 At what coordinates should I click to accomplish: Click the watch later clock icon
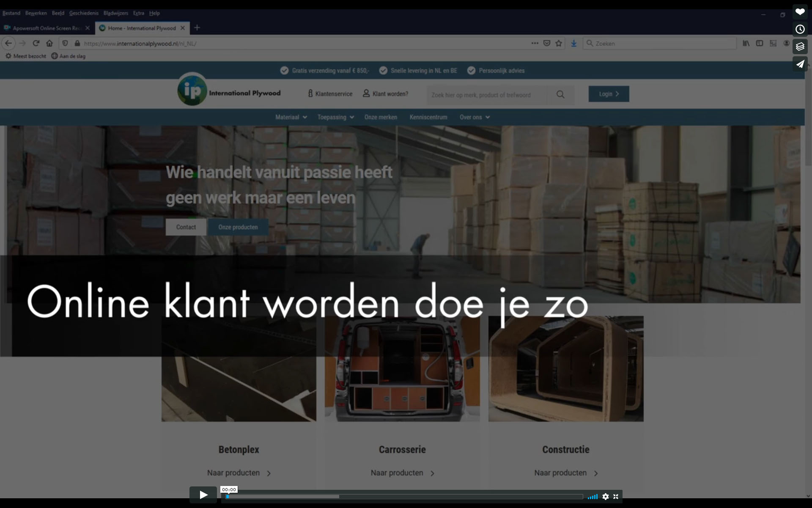[x=800, y=29]
